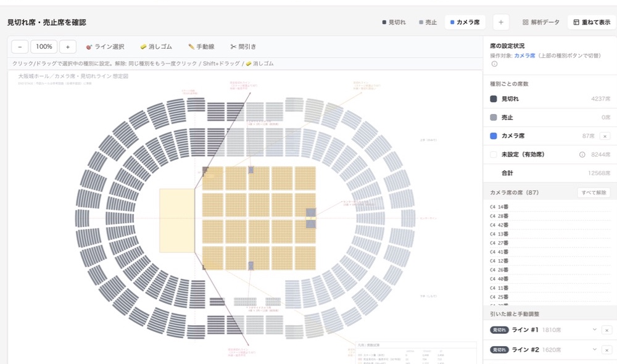Screen dimensions: 617x364
Task: Click info icon under 操作対象
Action: coord(494,64)
